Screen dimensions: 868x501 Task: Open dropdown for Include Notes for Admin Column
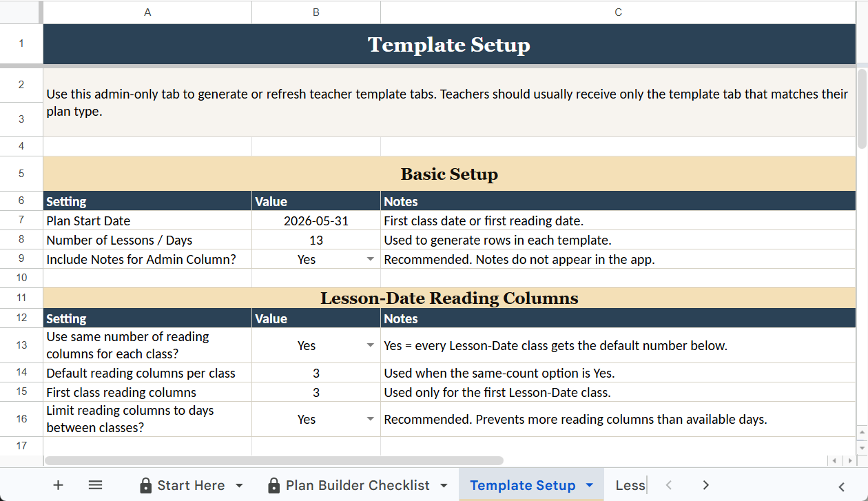point(370,259)
